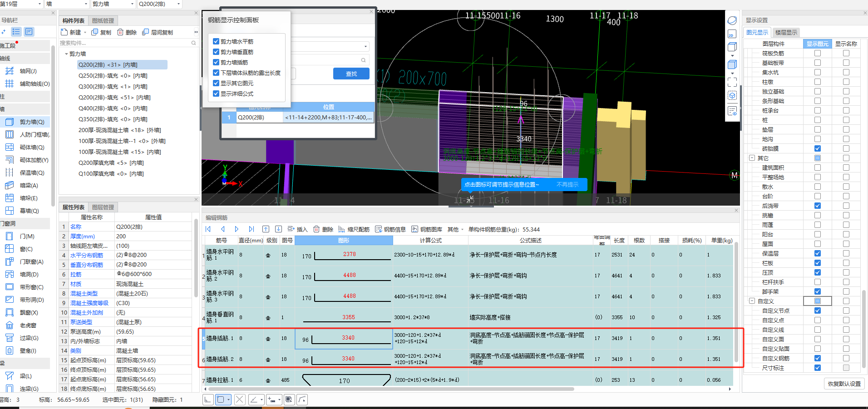Click 恢复默认设置 restore defaults button
This screenshot has height=409, width=868.
(844, 384)
